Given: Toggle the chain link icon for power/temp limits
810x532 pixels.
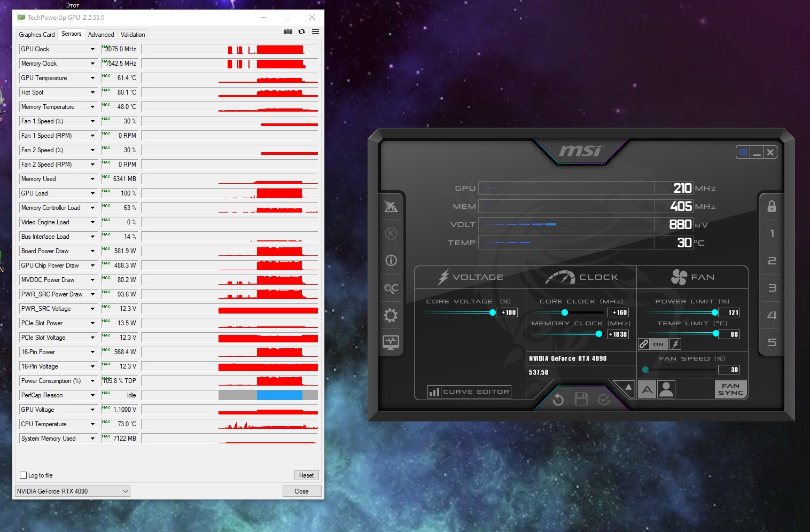Looking at the screenshot, I should click(644, 344).
